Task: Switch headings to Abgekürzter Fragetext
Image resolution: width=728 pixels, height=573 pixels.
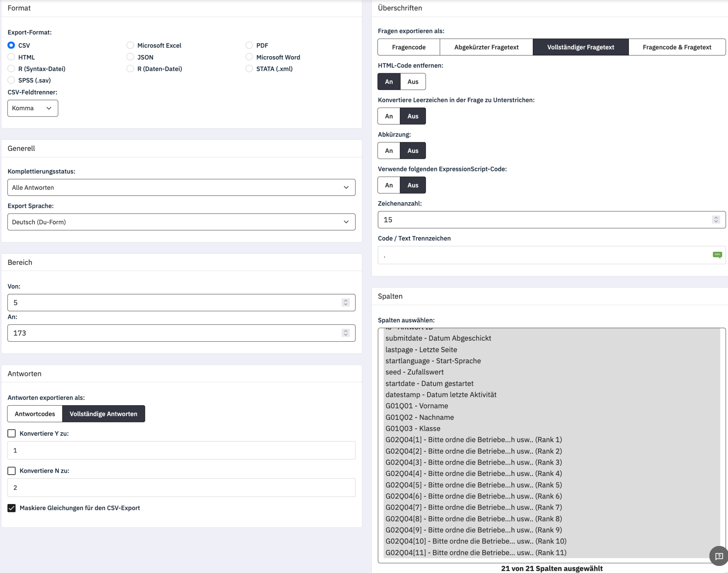Action: [486, 47]
